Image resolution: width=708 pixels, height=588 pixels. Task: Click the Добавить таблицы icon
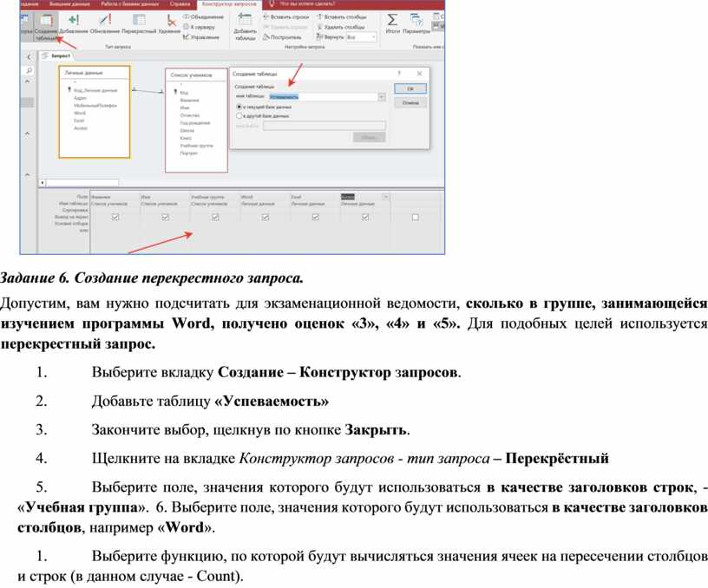coord(246,27)
